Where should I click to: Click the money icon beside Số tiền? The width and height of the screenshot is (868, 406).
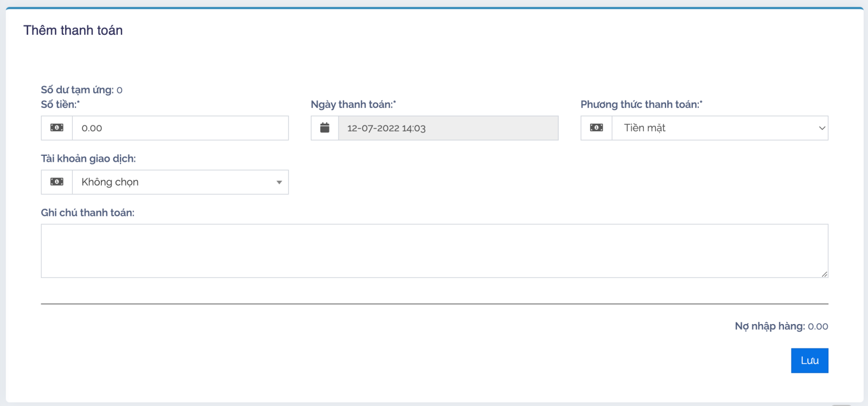(57, 128)
